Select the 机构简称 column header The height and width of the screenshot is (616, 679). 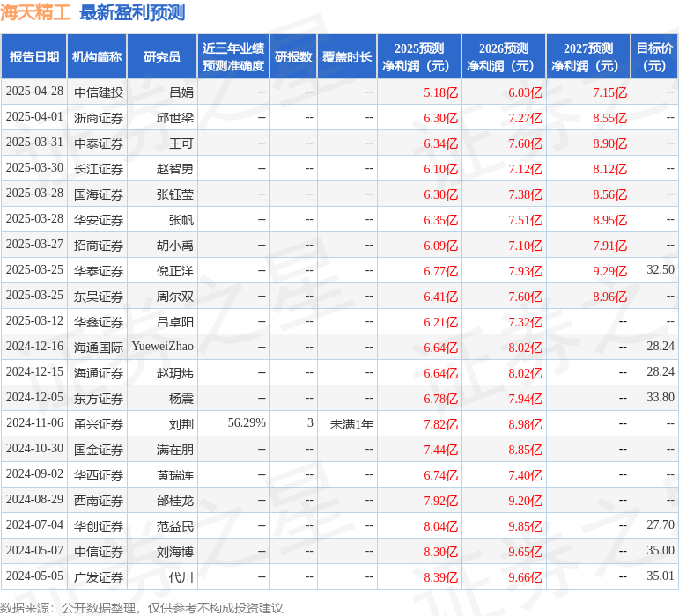97,56
